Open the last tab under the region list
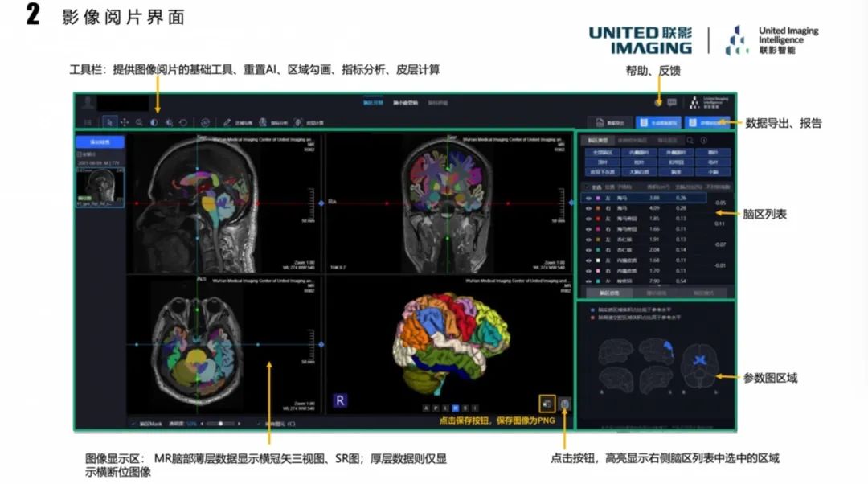Screen dimensions: 868x484 point(703,293)
